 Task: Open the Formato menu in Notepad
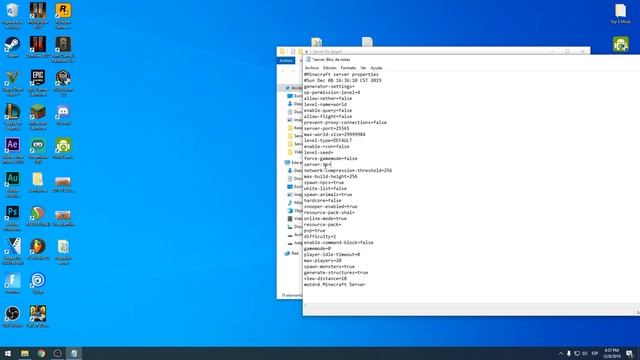point(348,68)
